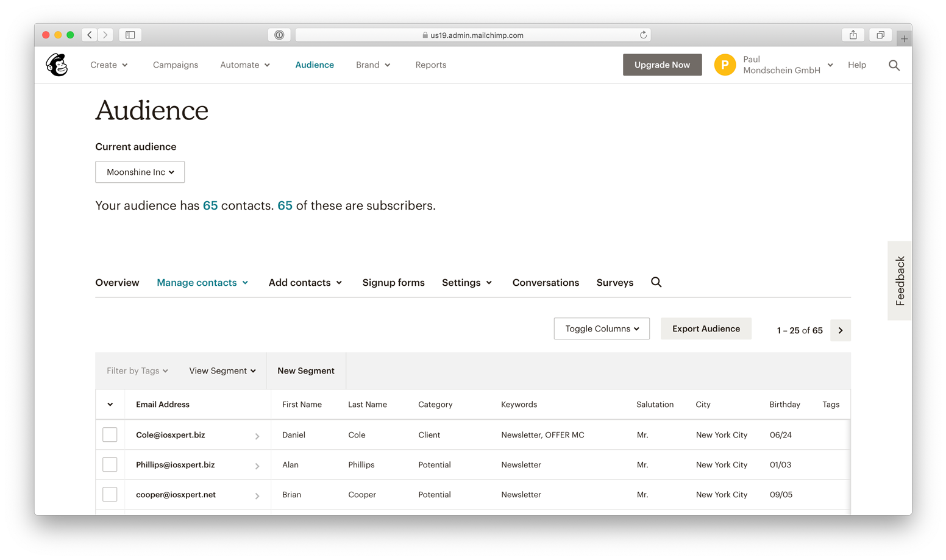
Task: Open cooper@iosxpert.net row arrow
Action: tap(257, 495)
